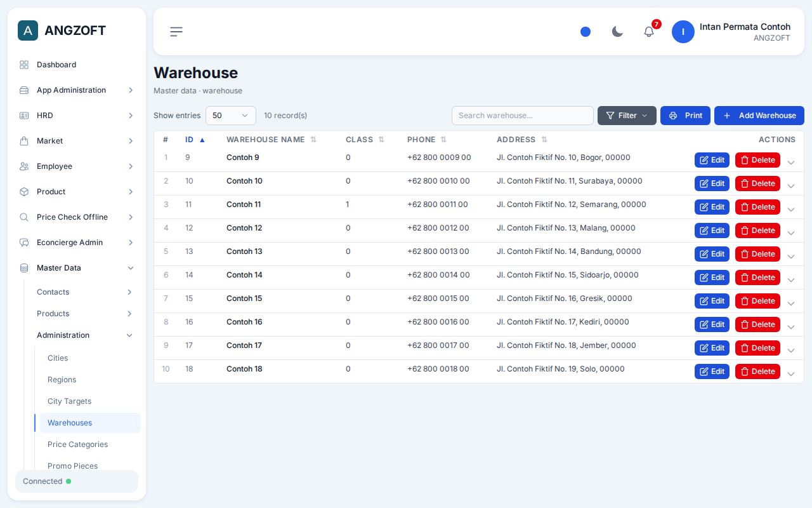Sort by Address column icon
Image resolution: width=812 pixels, height=508 pixels.
[x=544, y=140]
